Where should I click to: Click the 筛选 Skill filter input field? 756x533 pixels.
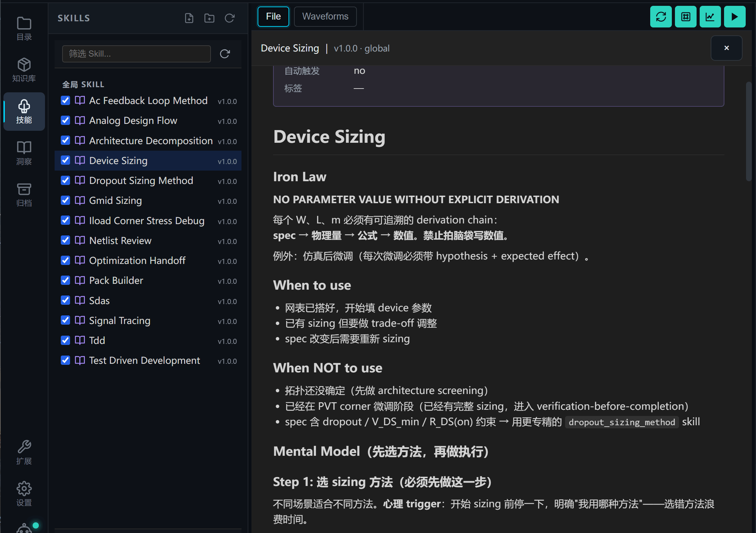pos(136,54)
